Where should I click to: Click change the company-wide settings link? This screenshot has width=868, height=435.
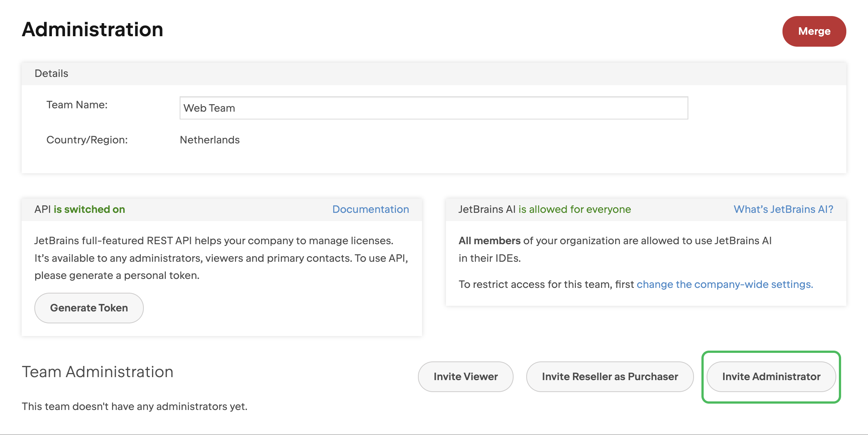(725, 284)
